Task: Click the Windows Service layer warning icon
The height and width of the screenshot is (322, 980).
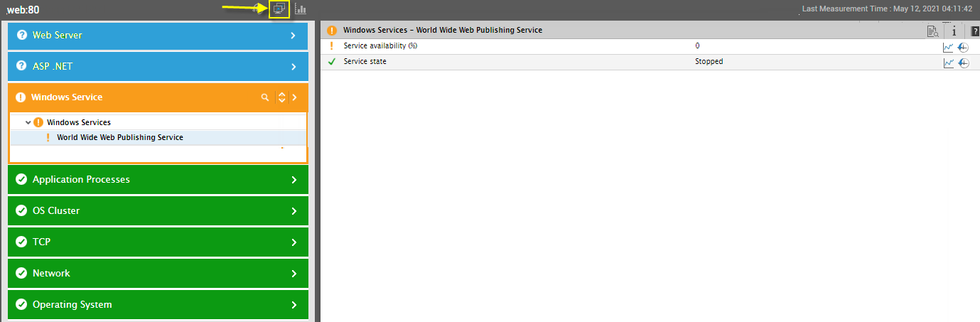Action: [21, 97]
